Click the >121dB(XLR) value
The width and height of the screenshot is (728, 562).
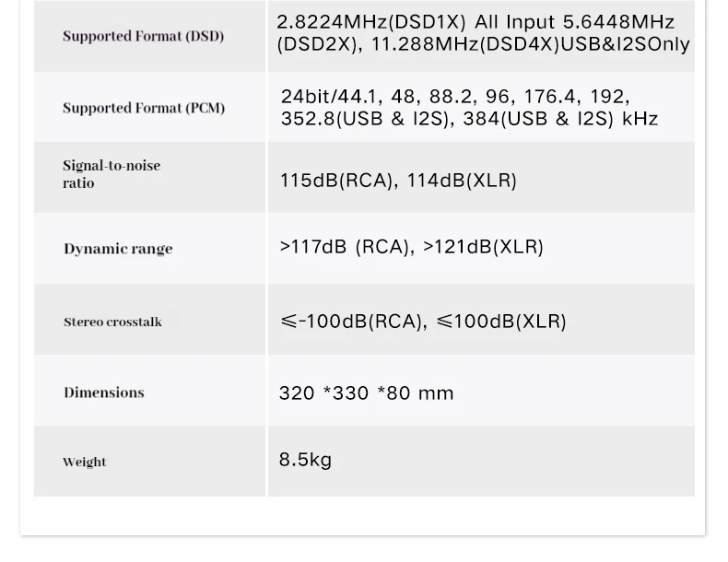(483, 247)
